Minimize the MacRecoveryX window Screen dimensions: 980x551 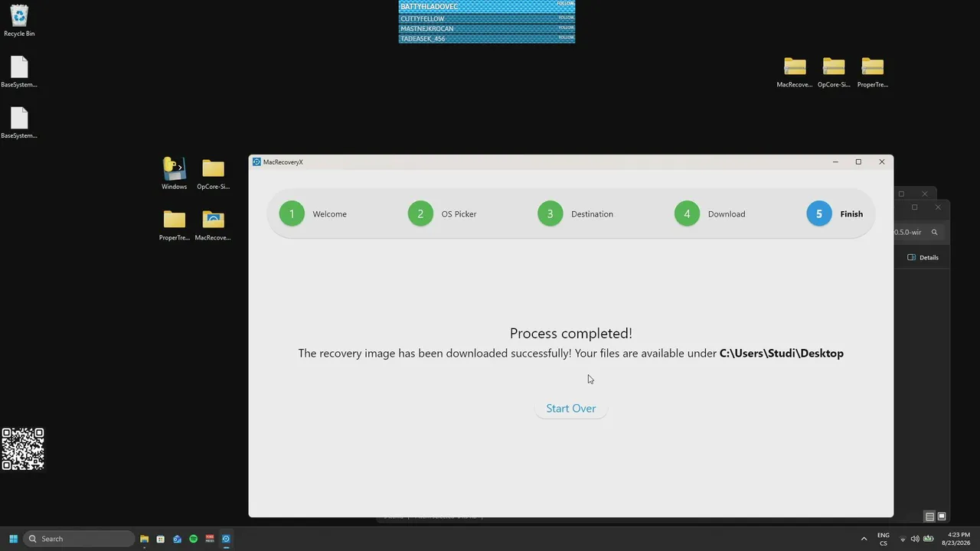[x=835, y=162]
